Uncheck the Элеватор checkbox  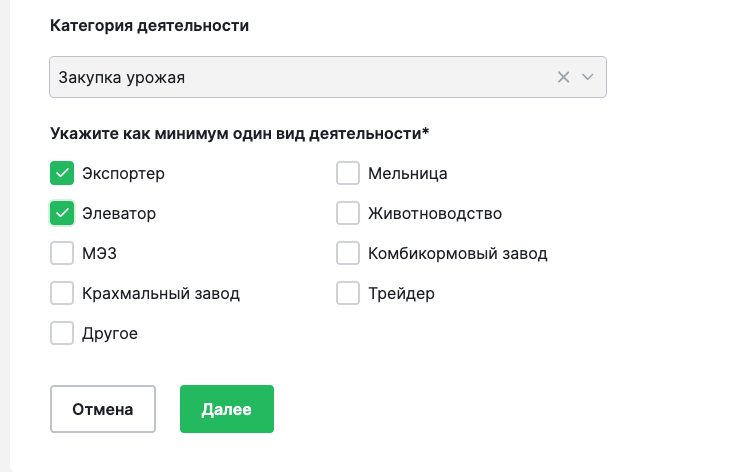coord(62,213)
